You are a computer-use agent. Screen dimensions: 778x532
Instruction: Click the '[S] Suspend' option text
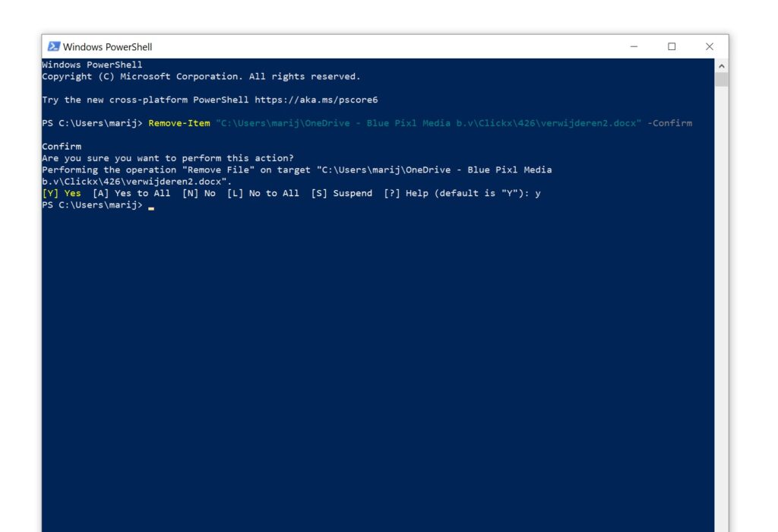point(341,193)
